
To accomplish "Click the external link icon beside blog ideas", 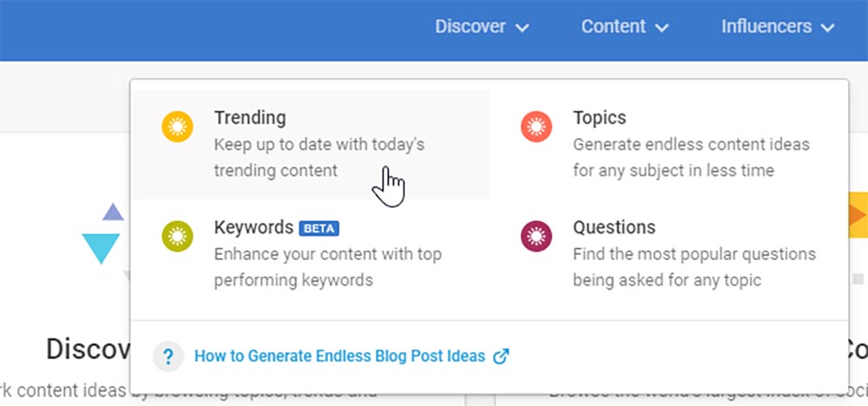I will coord(501,357).
